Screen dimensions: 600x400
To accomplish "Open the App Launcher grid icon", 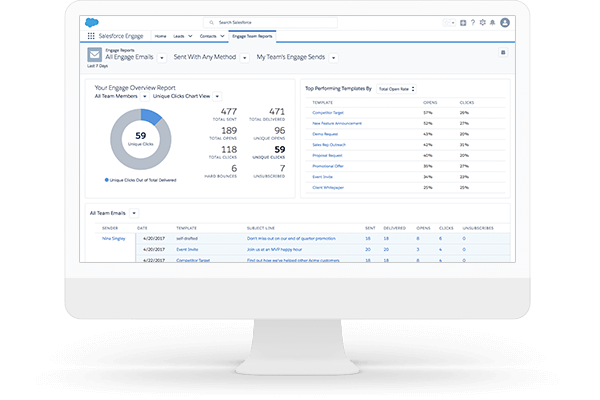I will point(91,35).
